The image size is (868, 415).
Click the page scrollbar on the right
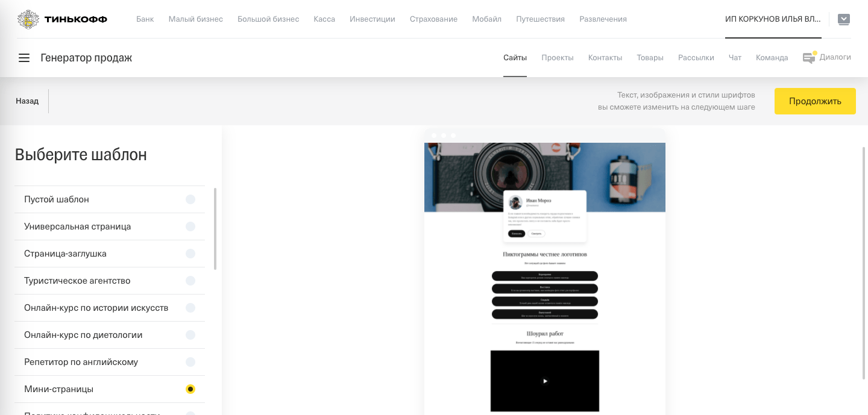(x=864, y=263)
